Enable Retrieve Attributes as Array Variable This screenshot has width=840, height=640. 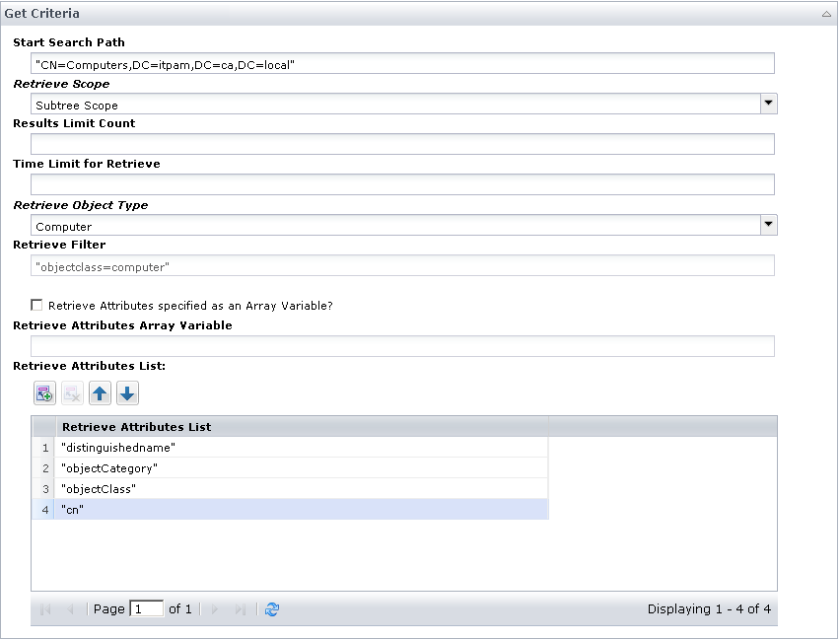pos(36,305)
